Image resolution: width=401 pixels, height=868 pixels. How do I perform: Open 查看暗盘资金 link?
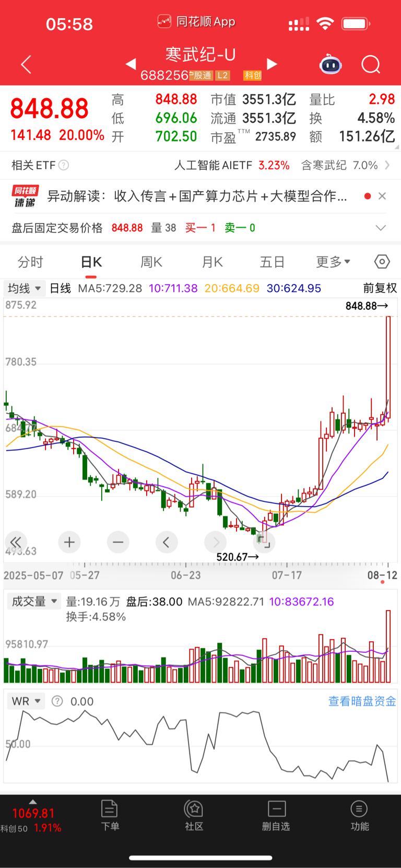click(x=362, y=701)
